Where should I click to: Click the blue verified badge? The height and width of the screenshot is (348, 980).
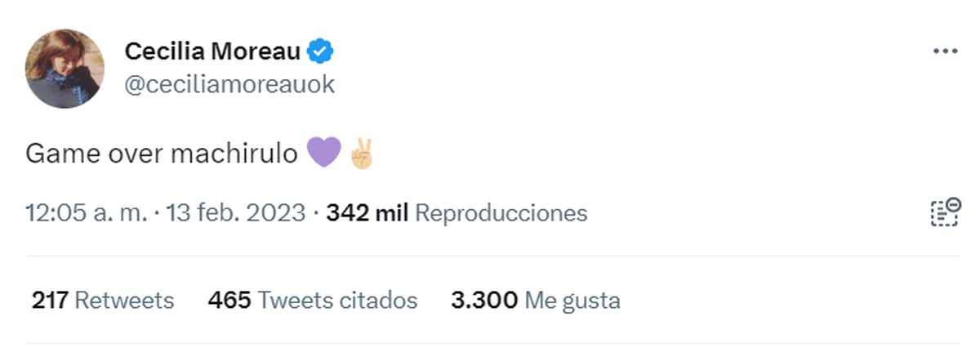pos(319,52)
